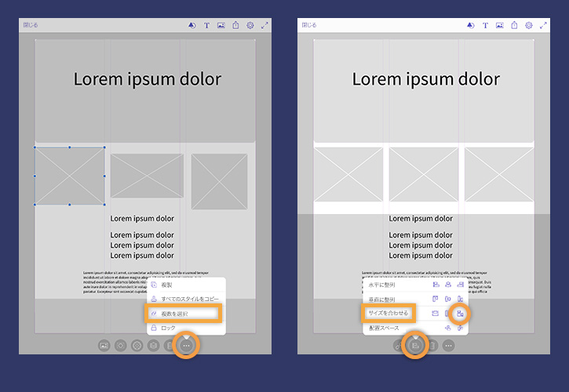569x392 pixels.
Task: Tap 閉じる in the left screen
Action: point(31,25)
